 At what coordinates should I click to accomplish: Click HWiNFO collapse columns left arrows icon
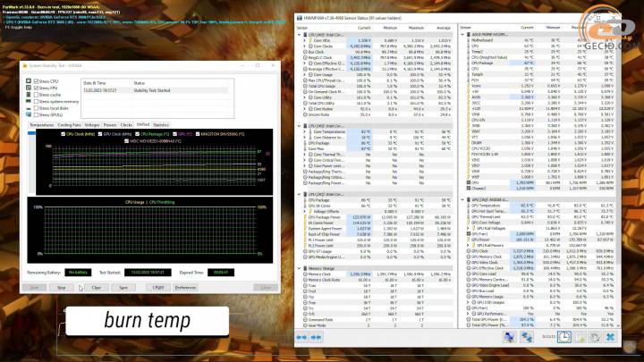tap(301, 337)
